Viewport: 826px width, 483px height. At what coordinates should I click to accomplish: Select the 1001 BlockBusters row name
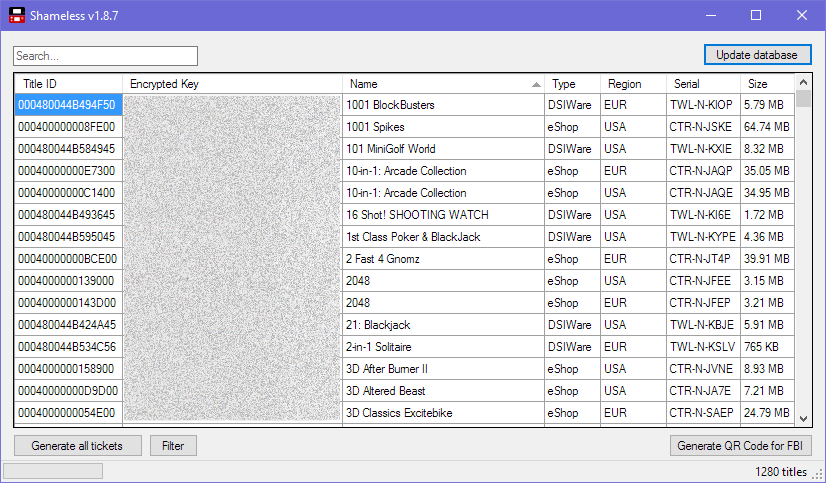pyautogui.click(x=444, y=105)
